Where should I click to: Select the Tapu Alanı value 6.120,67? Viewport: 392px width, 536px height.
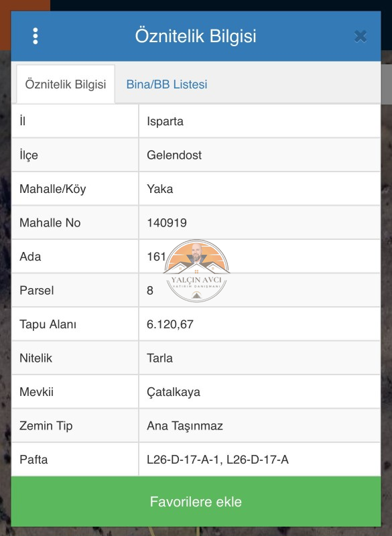[170, 324]
